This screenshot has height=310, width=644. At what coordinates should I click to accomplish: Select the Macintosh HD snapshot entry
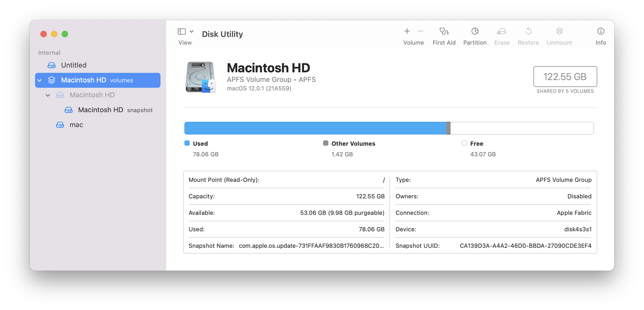tap(101, 110)
